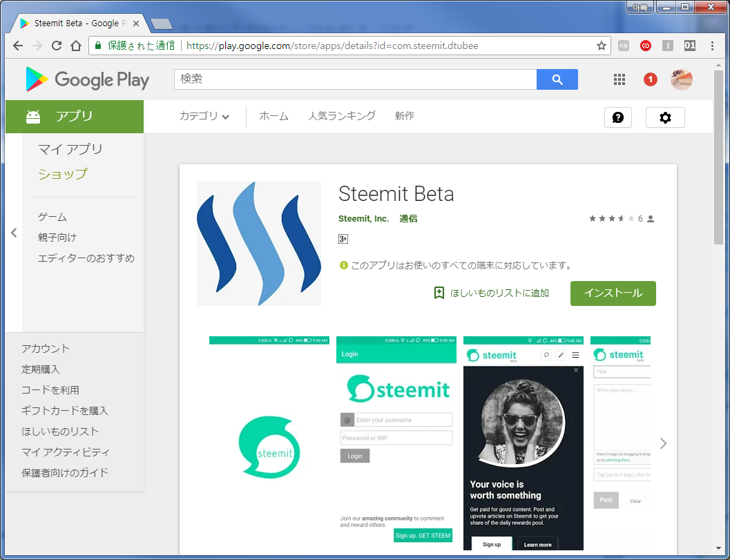The height and width of the screenshot is (560, 730).
Task: Select the 人気ランキング tab
Action: coord(342,116)
